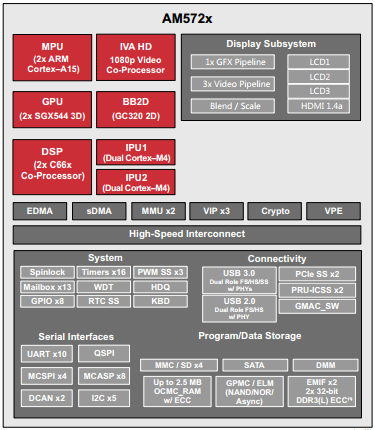
Task: Click the I2C x5 box
Action: point(104,398)
